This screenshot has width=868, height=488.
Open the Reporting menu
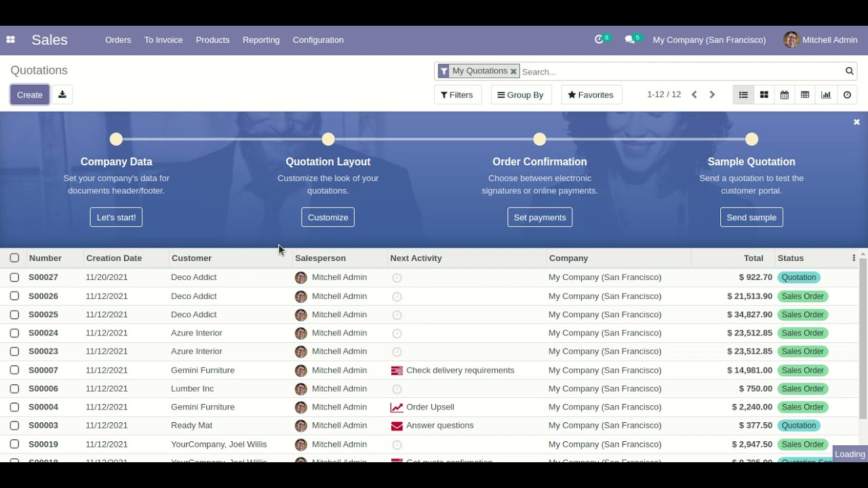pyautogui.click(x=261, y=40)
